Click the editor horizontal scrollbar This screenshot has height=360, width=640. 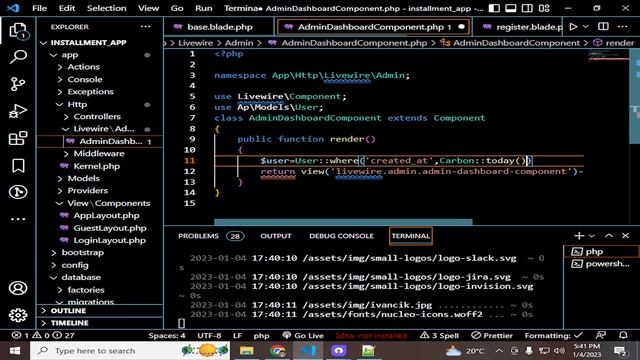pyautogui.click(x=343, y=222)
